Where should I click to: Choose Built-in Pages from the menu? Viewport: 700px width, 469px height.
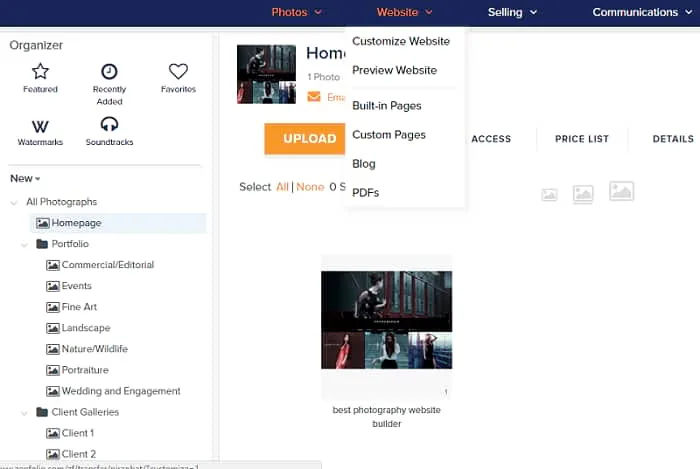click(x=387, y=106)
